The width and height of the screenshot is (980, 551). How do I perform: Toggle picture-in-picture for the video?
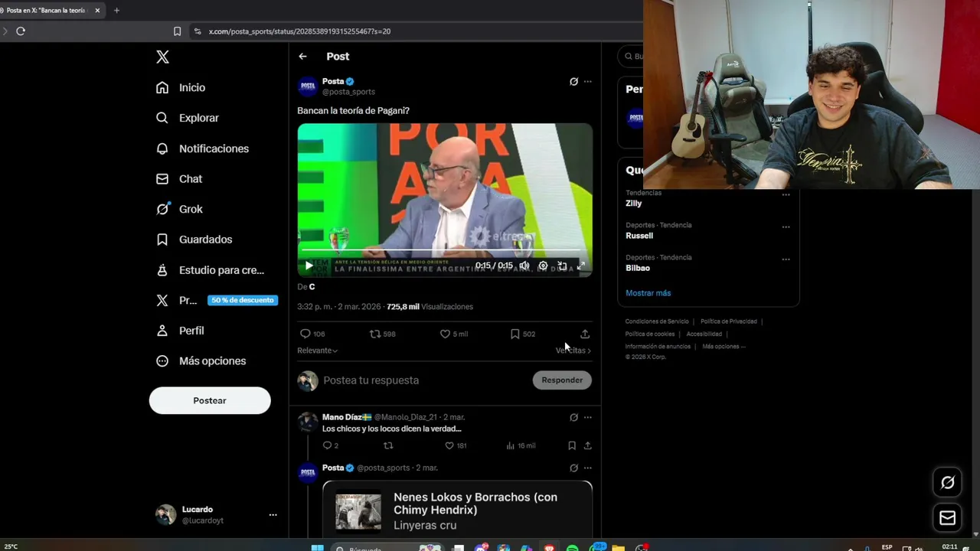(562, 266)
